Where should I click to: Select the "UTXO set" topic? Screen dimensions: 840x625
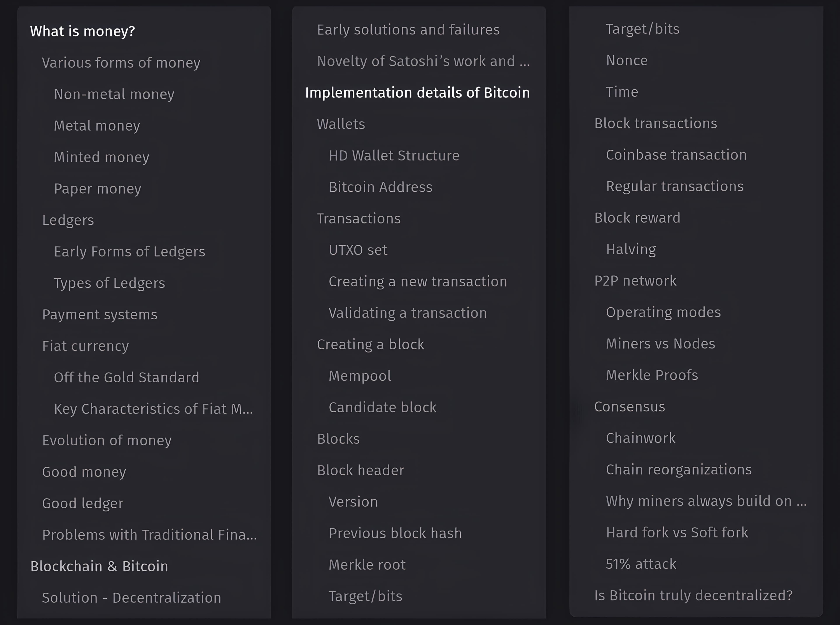click(x=358, y=250)
